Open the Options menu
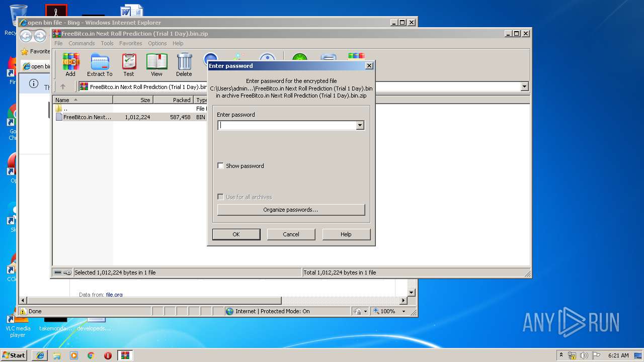Screen dimensions: 644x362 point(157,43)
